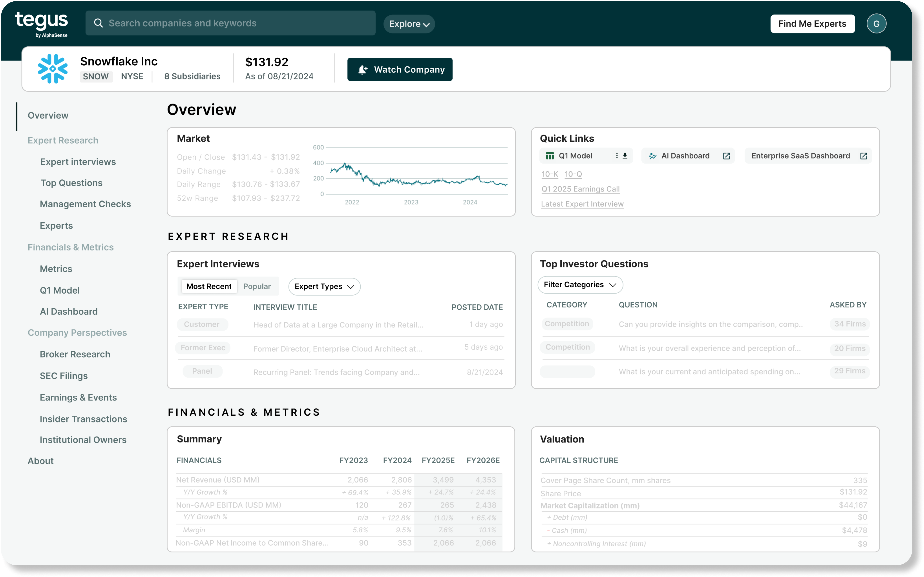Click the user avatar G icon
This screenshot has height=577, width=924.
coord(876,24)
